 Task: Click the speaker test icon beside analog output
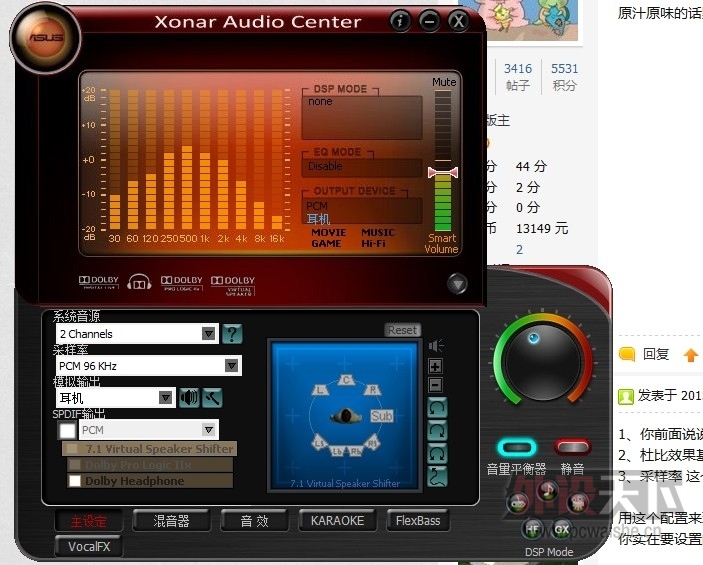pyautogui.click(x=189, y=398)
